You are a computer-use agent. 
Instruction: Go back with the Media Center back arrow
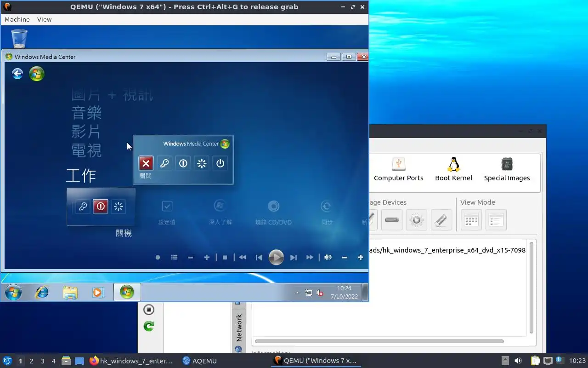tap(17, 74)
